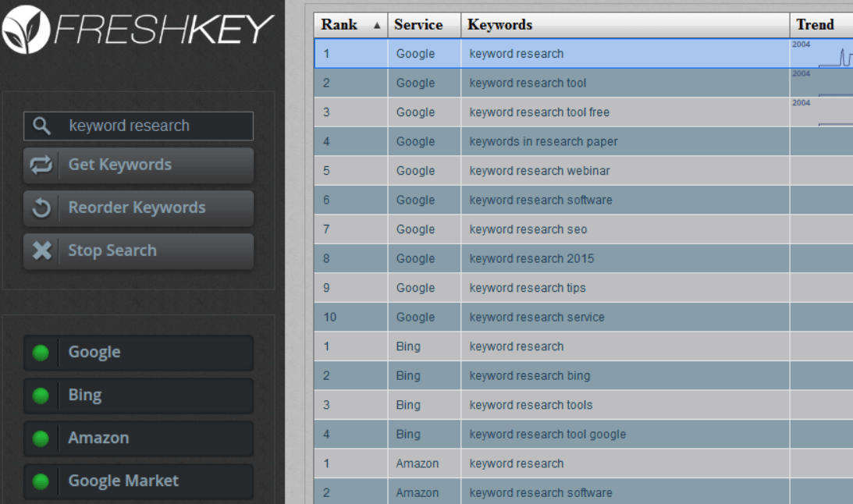
Task: Toggle the Google service green indicator
Action: (41, 353)
